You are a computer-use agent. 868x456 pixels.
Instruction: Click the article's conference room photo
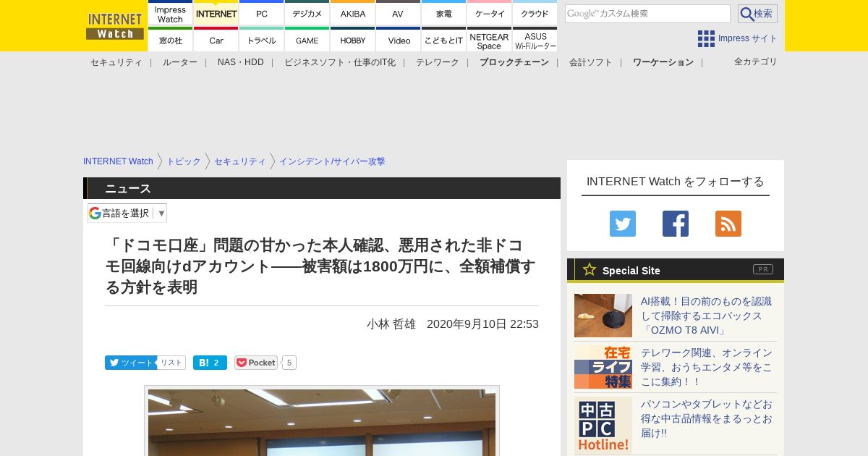322,423
